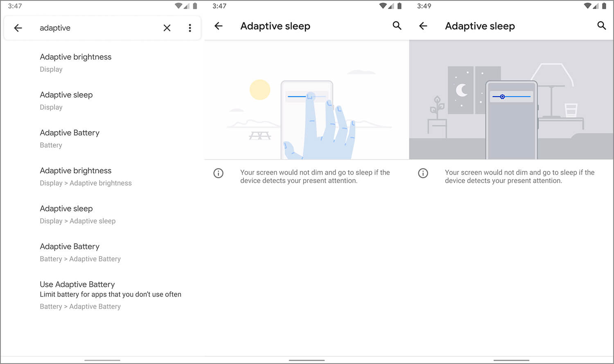Image resolution: width=614 pixels, height=364 pixels.
Task: Tap the battery status icon on the 3:49 screen
Action: 604,6
